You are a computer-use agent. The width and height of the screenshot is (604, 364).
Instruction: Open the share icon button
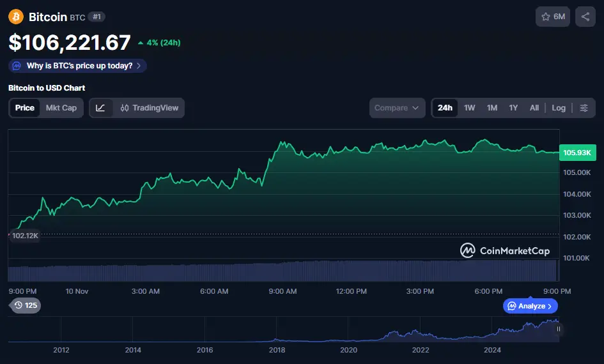[x=585, y=17]
